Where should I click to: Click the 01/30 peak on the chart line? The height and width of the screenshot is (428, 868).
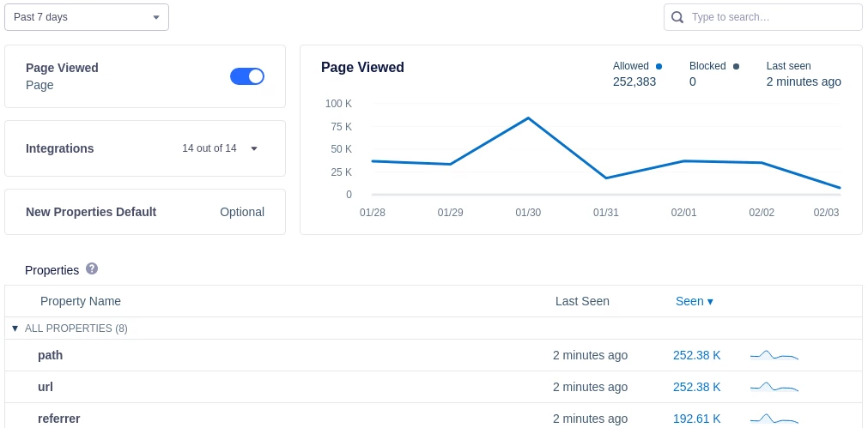528,118
